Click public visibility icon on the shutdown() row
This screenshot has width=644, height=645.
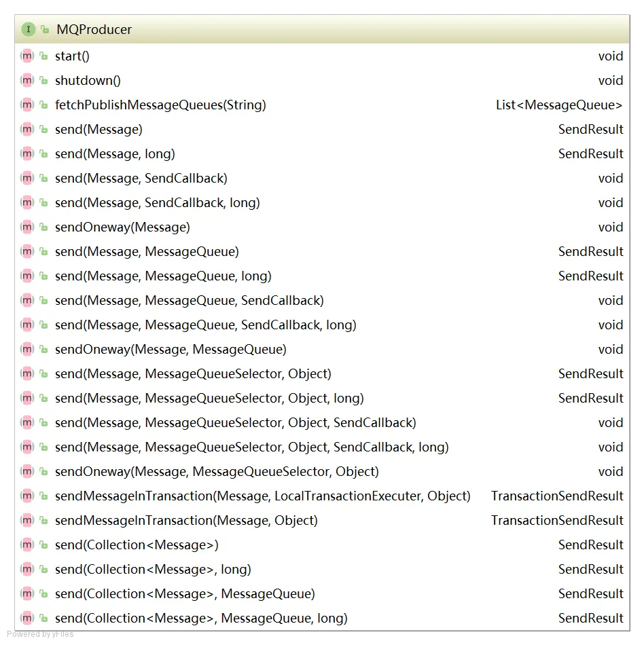tap(43, 80)
